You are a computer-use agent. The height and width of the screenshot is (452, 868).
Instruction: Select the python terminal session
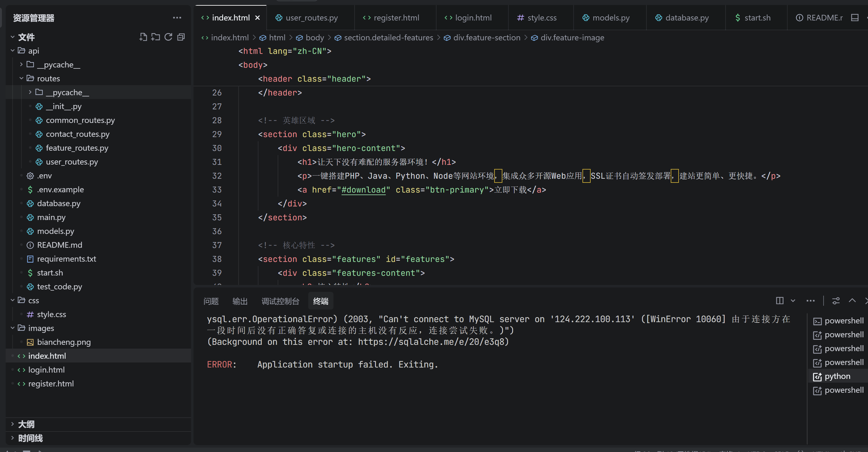click(x=838, y=376)
